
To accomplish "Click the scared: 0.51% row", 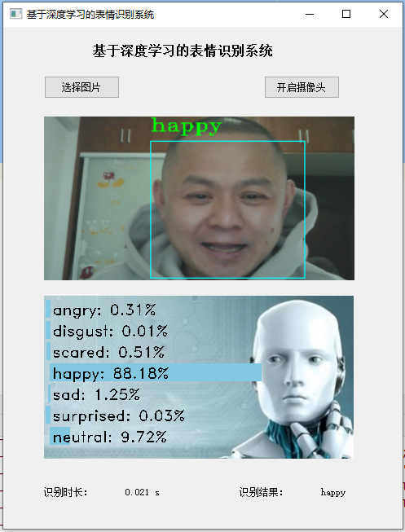I will pos(106,352).
